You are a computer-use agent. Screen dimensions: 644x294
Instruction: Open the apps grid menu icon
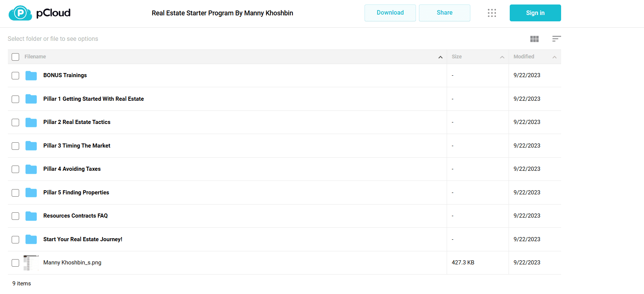[x=492, y=13]
